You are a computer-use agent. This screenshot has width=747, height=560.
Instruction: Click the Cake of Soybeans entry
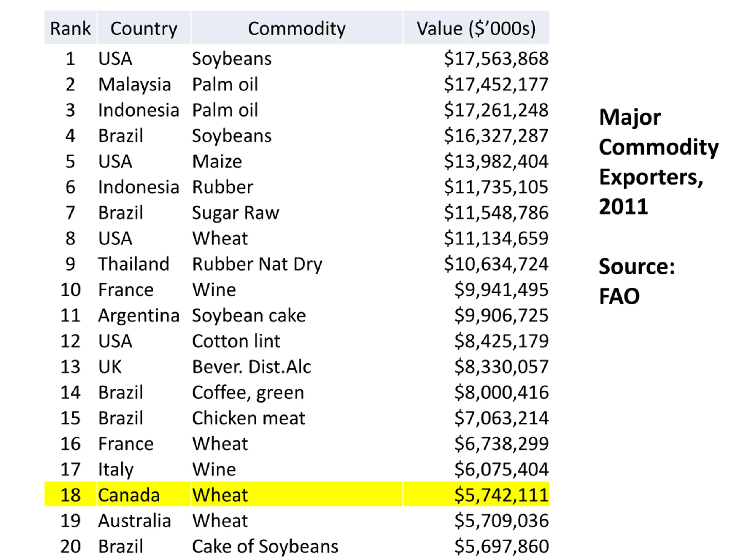pyautogui.click(x=265, y=546)
